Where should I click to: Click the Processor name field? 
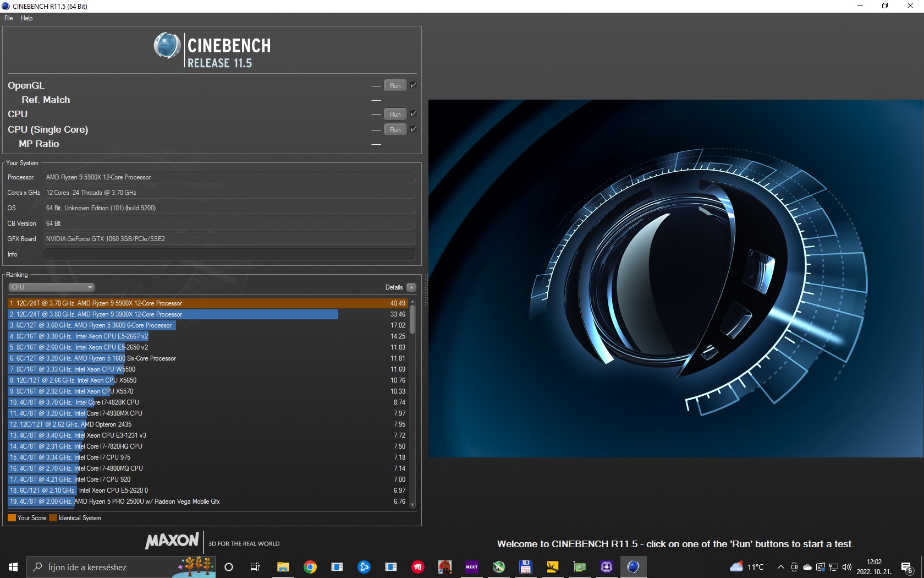229,177
